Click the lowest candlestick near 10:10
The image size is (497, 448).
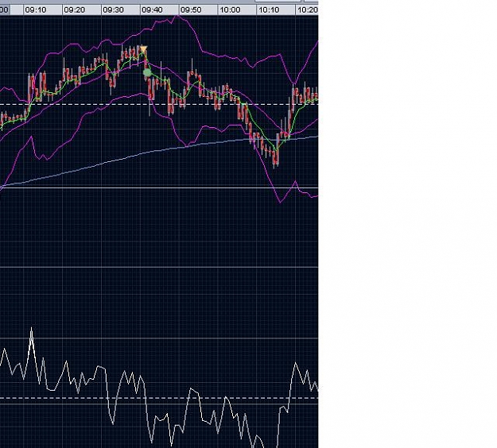pyautogui.click(x=277, y=156)
